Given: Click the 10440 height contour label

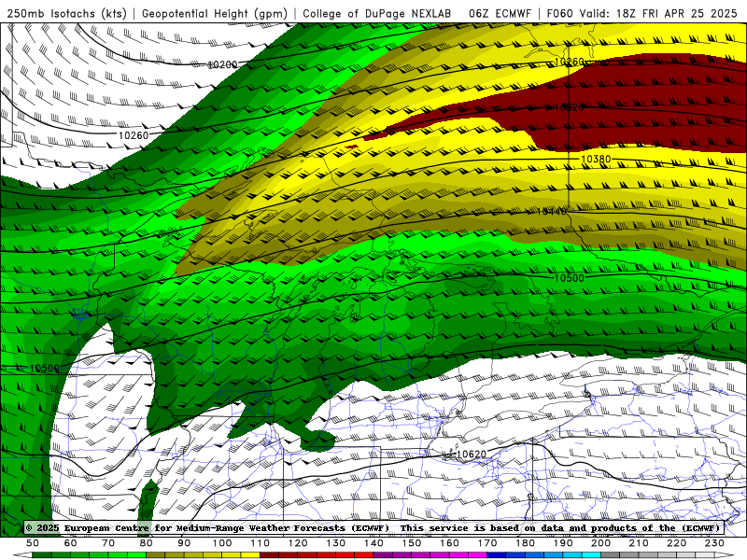Looking at the screenshot, I should pyautogui.click(x=552, y=211).
